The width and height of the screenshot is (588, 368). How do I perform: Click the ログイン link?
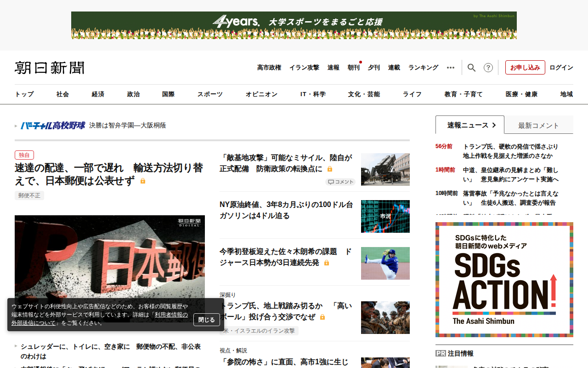(561, 68)
